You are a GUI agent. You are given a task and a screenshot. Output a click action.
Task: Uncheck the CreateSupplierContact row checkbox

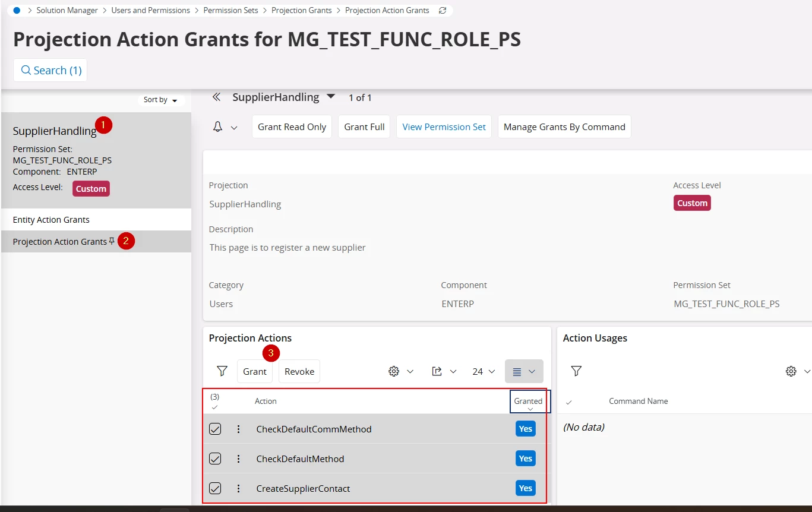point(215,488)
